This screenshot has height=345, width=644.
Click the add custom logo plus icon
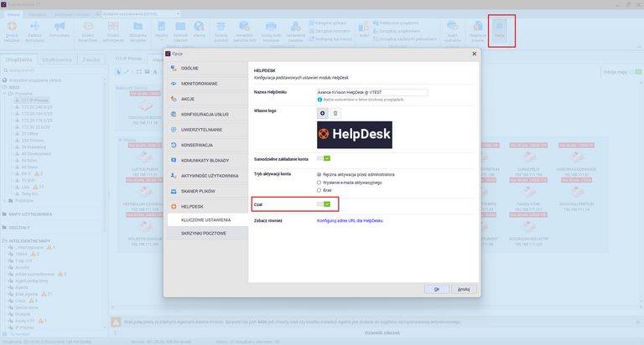pyautogui.click(x=322, y=113)
